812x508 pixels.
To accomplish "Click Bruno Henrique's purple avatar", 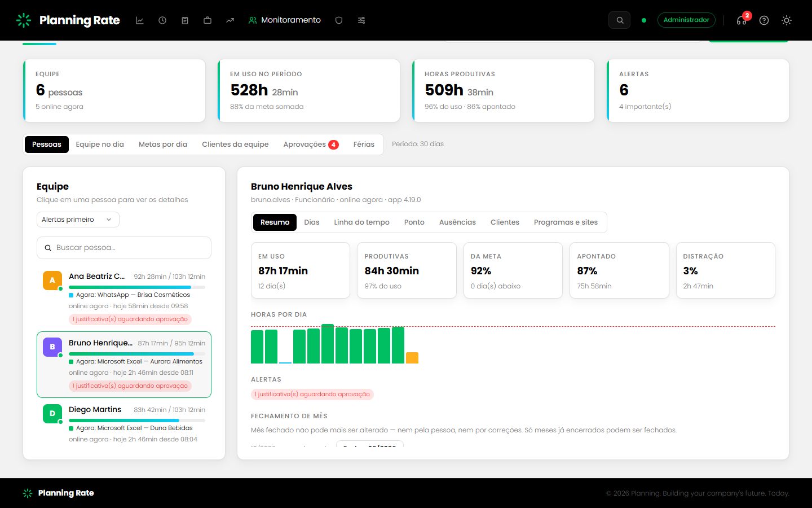I will [x=52, y=347].
